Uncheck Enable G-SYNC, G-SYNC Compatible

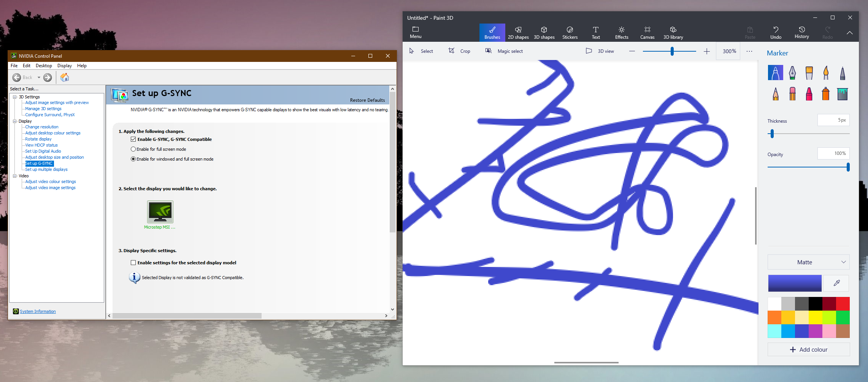tap(133, 139)
